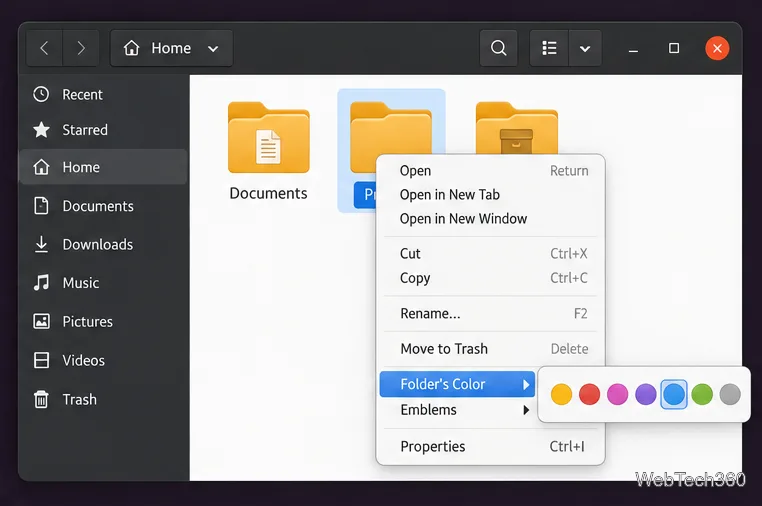This screenshot has height=506, width=762.
Task: Pick the green folder color swatch
Action: tap(702, 394)
